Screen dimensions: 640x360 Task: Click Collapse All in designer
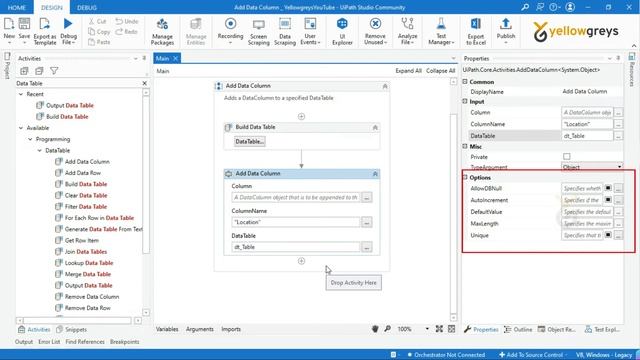pos(440,71)
